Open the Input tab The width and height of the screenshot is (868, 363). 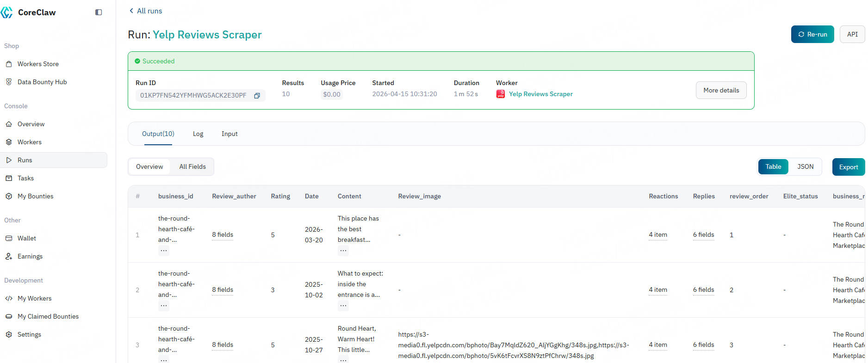(229, 134)
